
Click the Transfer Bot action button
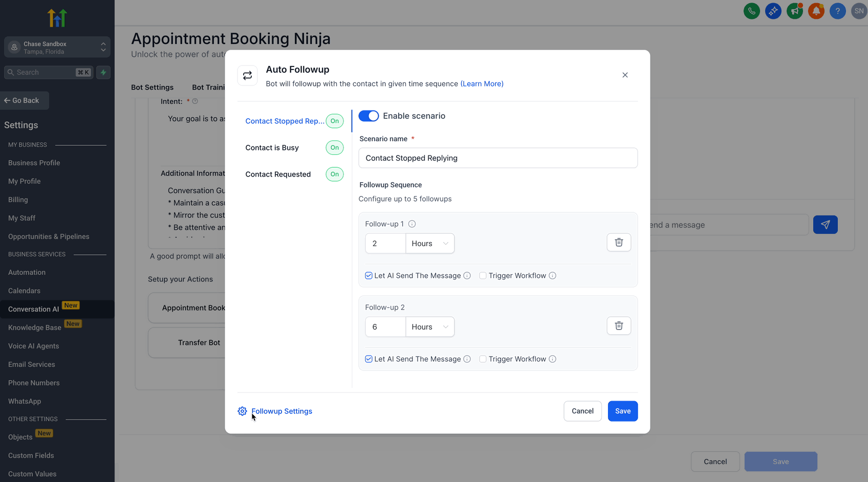pyautogui.click(x=187, y=343)
